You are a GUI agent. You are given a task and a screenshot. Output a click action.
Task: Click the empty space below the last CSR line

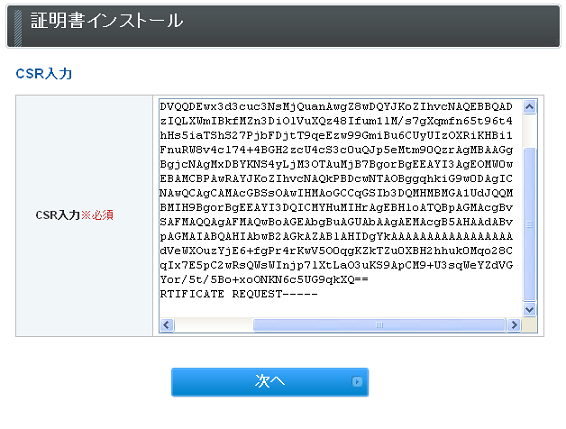(340, 309)
